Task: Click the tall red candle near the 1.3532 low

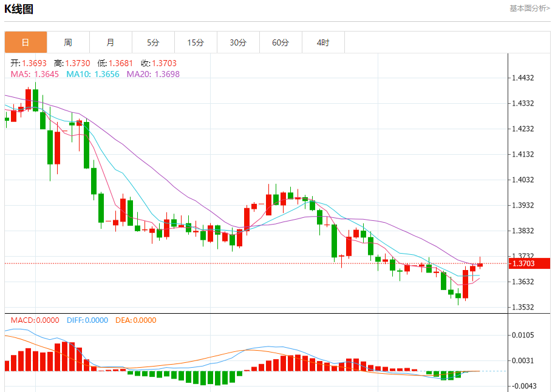Action: coord(466,284)
